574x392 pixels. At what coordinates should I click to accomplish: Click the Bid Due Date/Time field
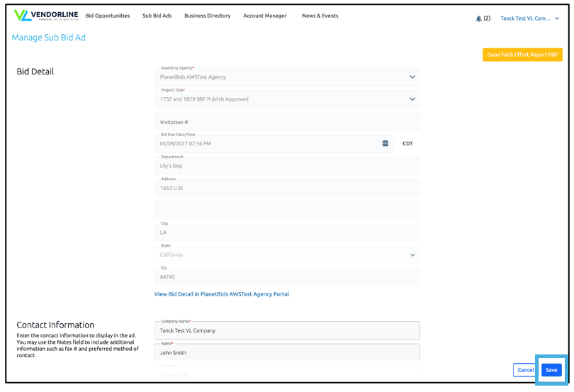(274, 144)
